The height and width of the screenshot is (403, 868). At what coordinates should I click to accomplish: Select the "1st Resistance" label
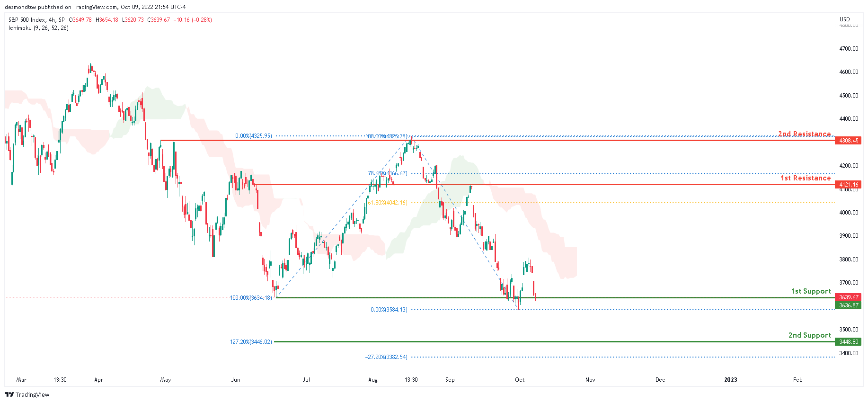806,178
